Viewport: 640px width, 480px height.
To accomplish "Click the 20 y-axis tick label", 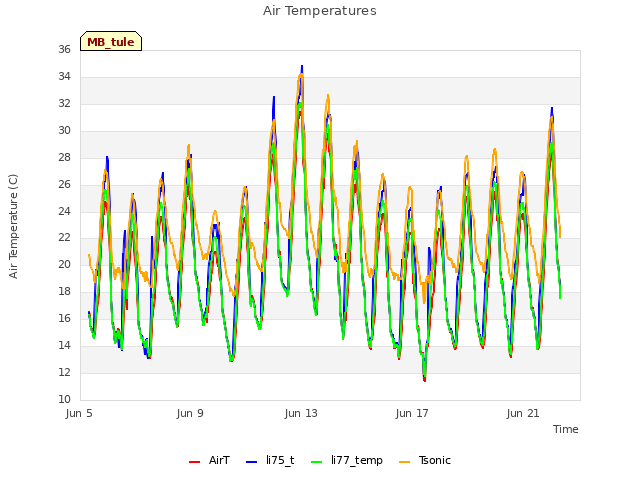I will (x=64, y=264).
